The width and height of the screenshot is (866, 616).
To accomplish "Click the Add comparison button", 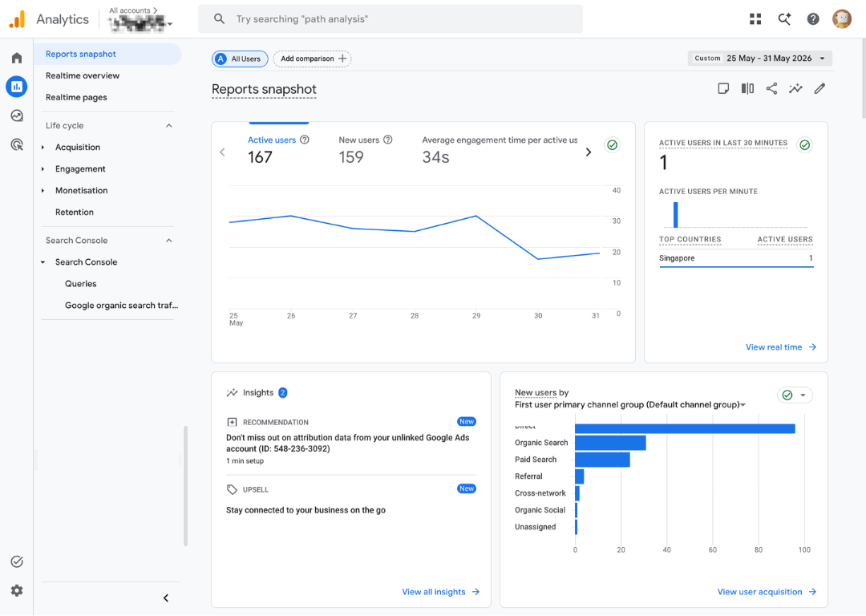I will 312,59.
